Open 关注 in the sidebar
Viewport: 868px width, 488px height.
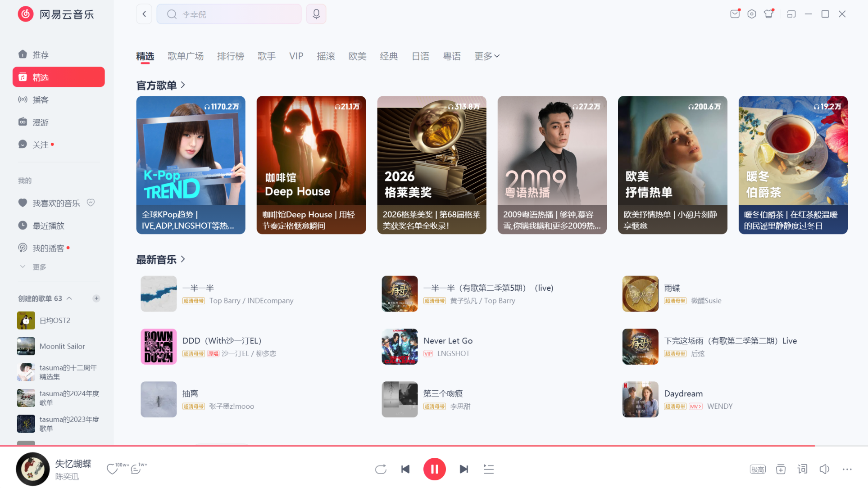pos(59,145)
